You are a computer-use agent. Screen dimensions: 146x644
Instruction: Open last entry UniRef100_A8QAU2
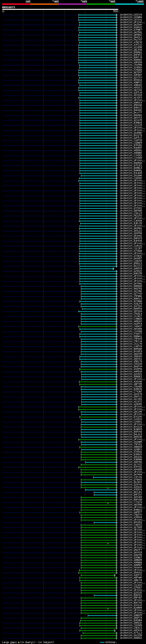pyautogui.click(x=131, y=638)
